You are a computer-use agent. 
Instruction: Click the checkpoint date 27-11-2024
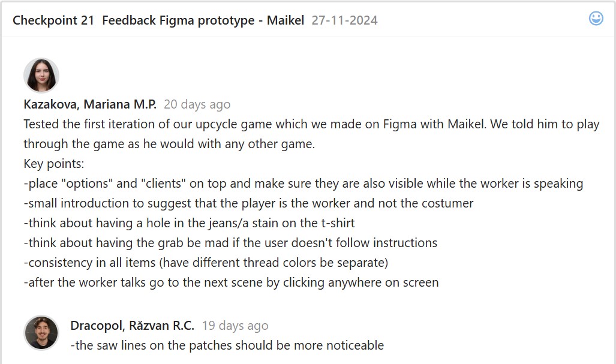(x=344, y=20)
